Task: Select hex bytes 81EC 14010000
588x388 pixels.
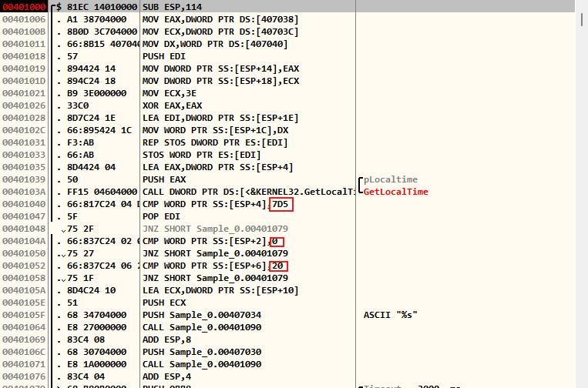Action: click(x=102, y=7)
